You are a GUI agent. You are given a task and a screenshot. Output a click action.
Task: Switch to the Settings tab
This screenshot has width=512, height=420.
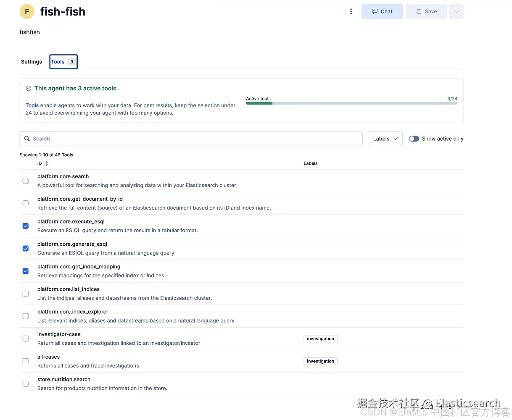click(32, 62)
